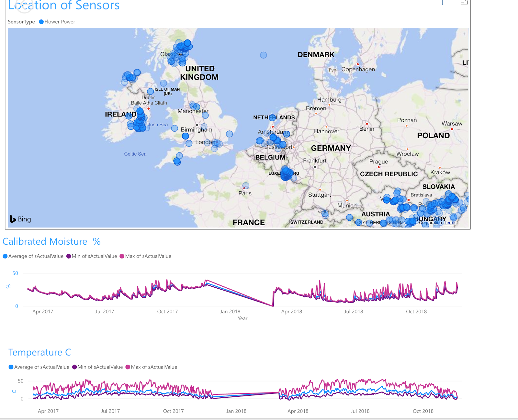Select Min of sActualValue dot in Temperature legend

click(x=74, y=367)
